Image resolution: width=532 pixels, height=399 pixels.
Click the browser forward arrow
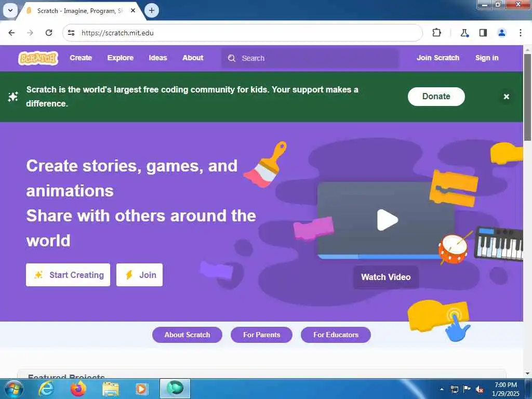point(30,33)
